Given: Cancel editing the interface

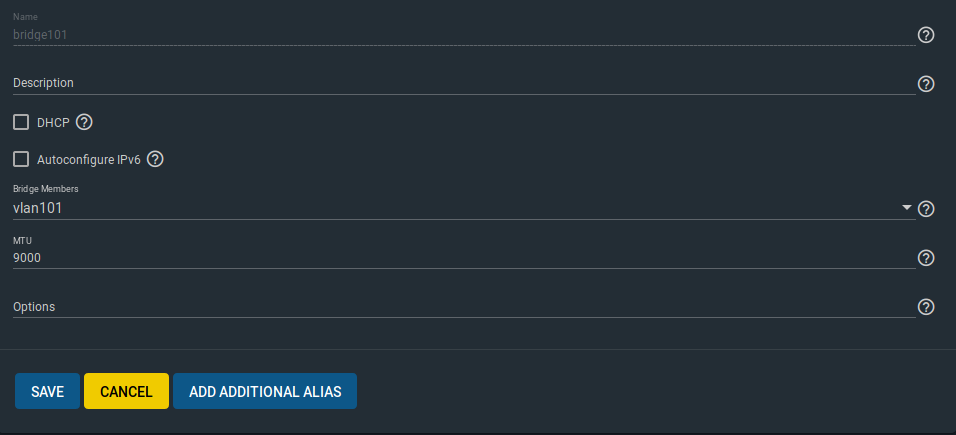Looking at the screenshot, I should click(x=126, y=391).
